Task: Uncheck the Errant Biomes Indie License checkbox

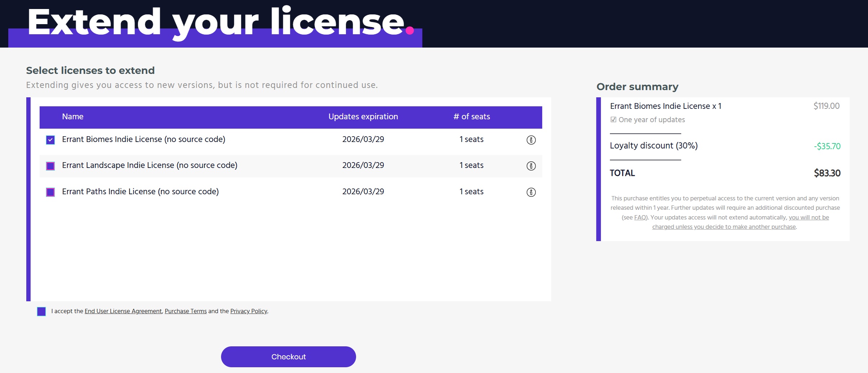Action: click(50, 140)
